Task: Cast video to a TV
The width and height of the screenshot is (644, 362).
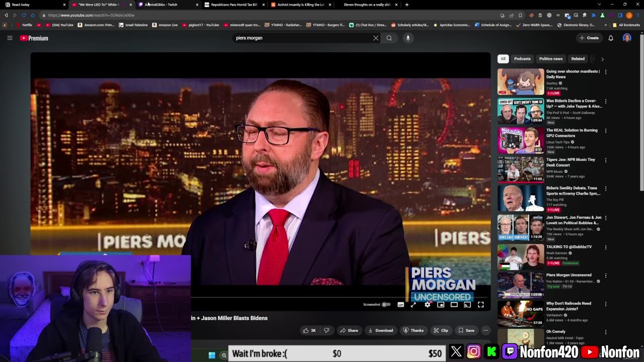Action: (x=467, y=304)
